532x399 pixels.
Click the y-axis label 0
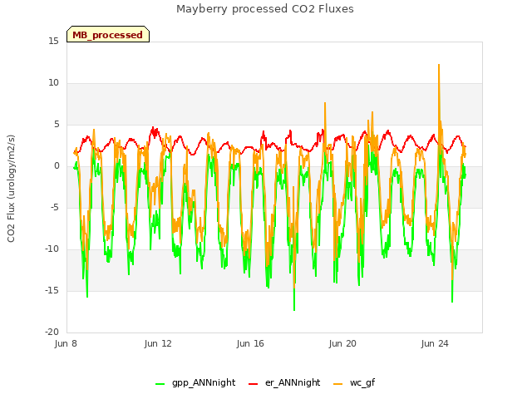click(57, 166)
